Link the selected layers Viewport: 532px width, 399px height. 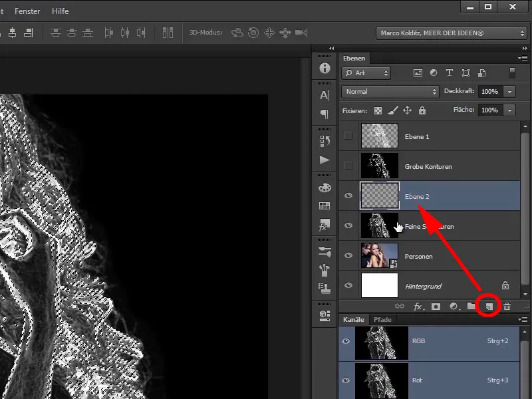[x=400, y=307]
